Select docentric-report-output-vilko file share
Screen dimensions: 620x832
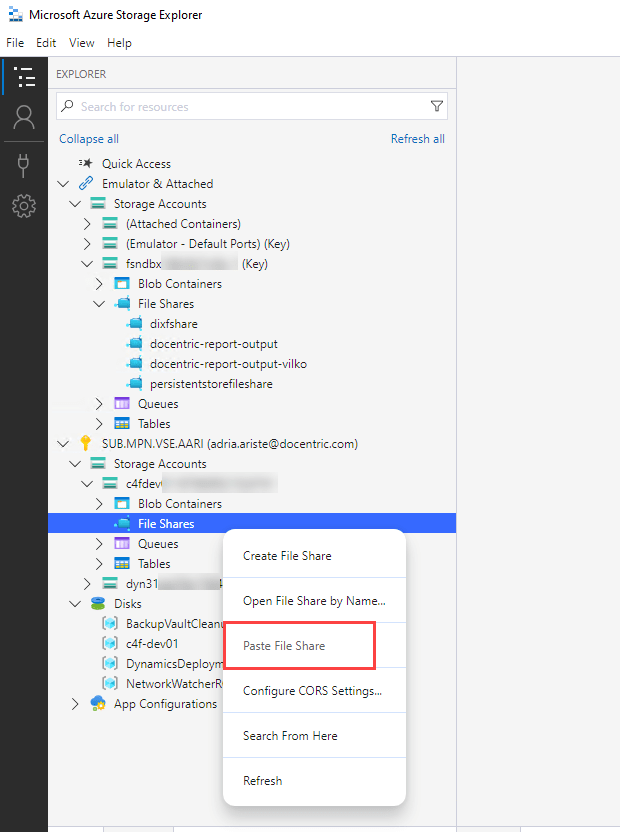[228, 363]
